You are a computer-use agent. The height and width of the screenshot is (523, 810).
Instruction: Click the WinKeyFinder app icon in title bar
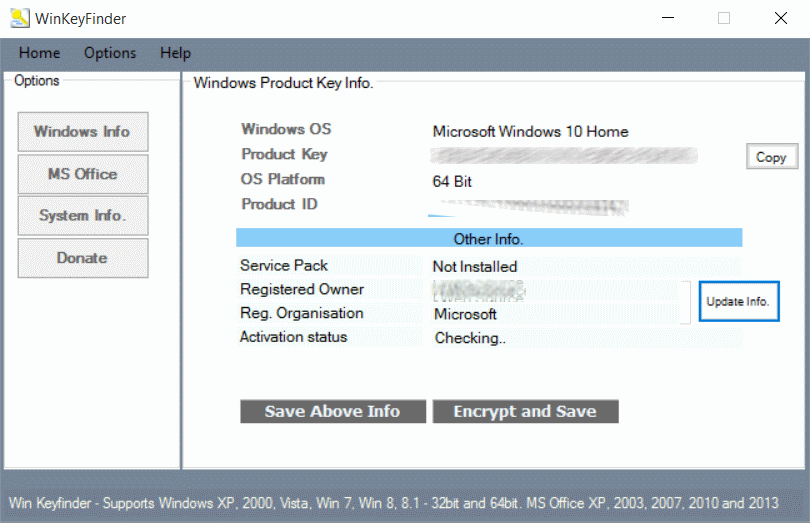point(20,18)
